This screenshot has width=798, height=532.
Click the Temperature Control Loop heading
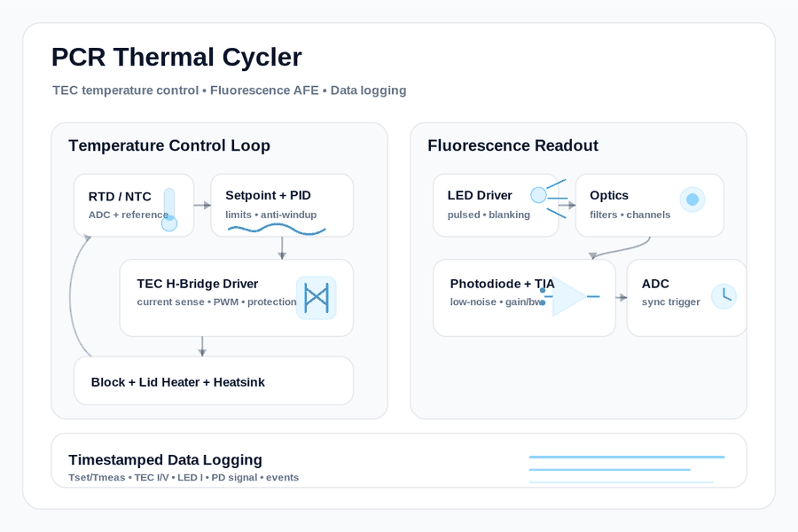click(169, 145)
